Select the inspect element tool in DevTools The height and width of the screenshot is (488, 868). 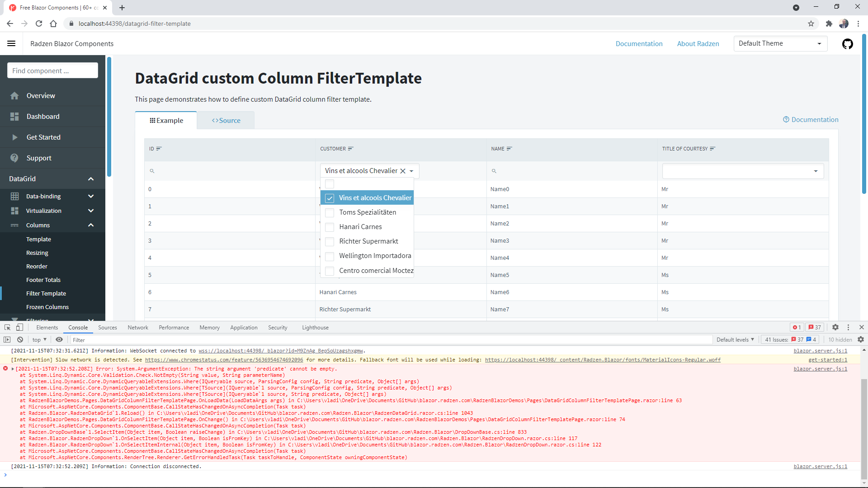[7, 327]
